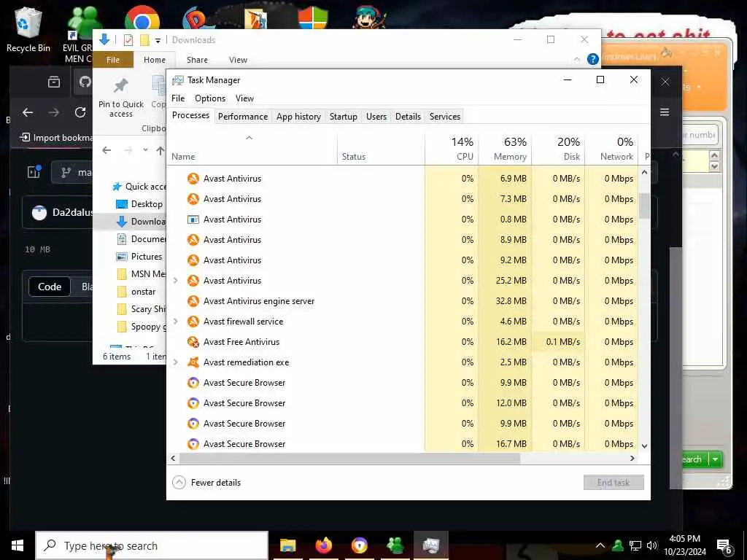Click the Code button in browser
747x560 pixels.
[x=50, y=287]
